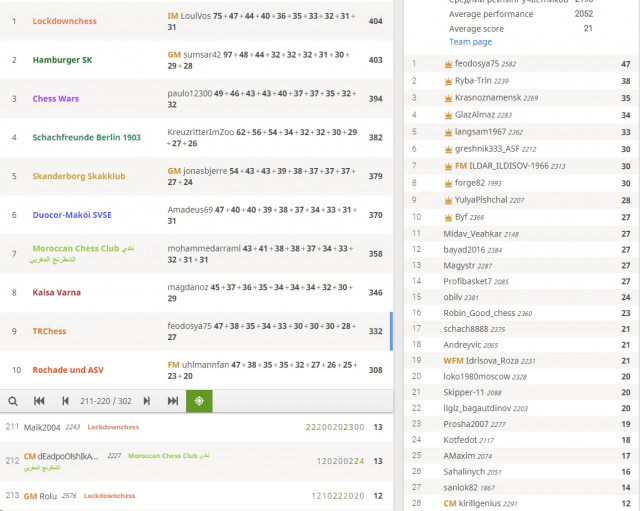Screen dimensions: 640x511
Task: Select Andreyvic in team list
Action: tap(462, 345)
